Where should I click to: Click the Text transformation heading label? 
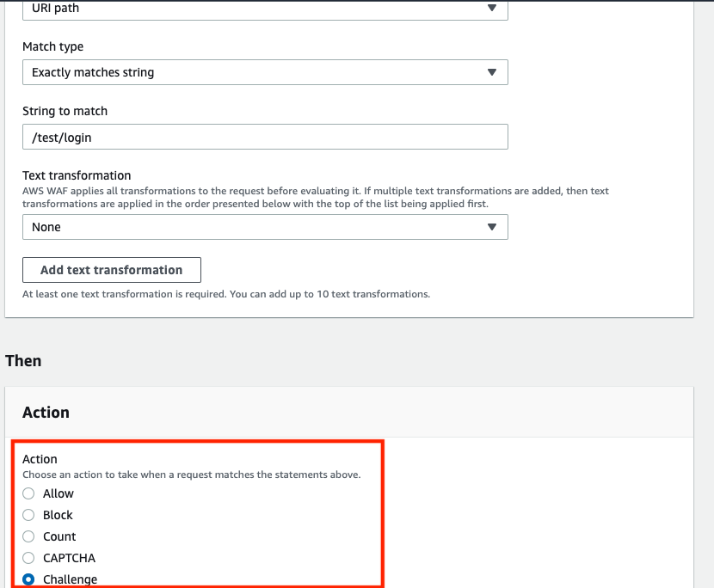77,175
